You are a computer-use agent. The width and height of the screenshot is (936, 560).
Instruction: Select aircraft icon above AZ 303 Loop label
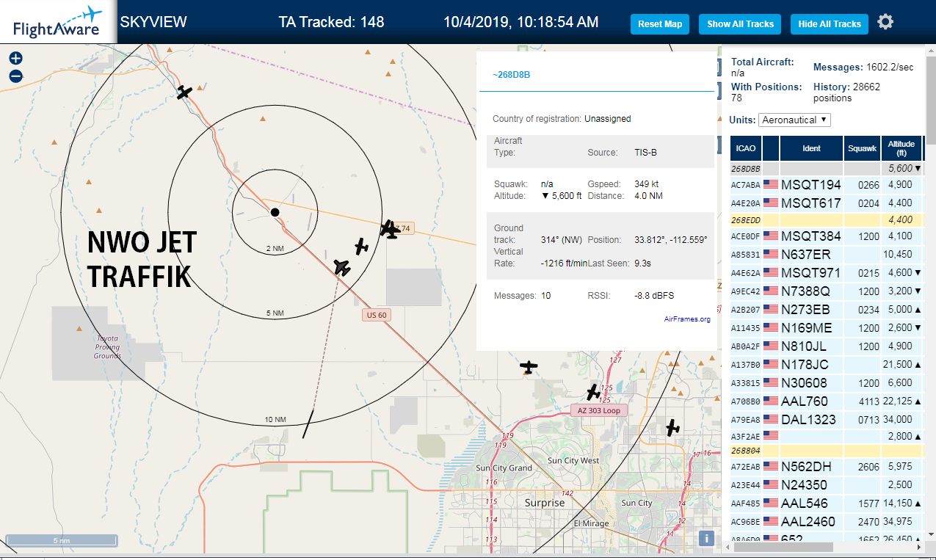[x=593, y=392]
